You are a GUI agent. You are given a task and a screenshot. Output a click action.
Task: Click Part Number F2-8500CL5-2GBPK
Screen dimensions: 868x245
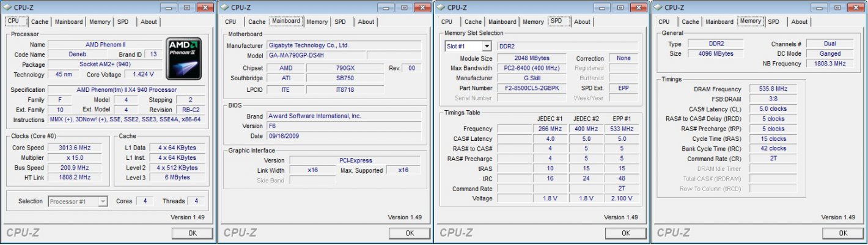tap(532, 88)
